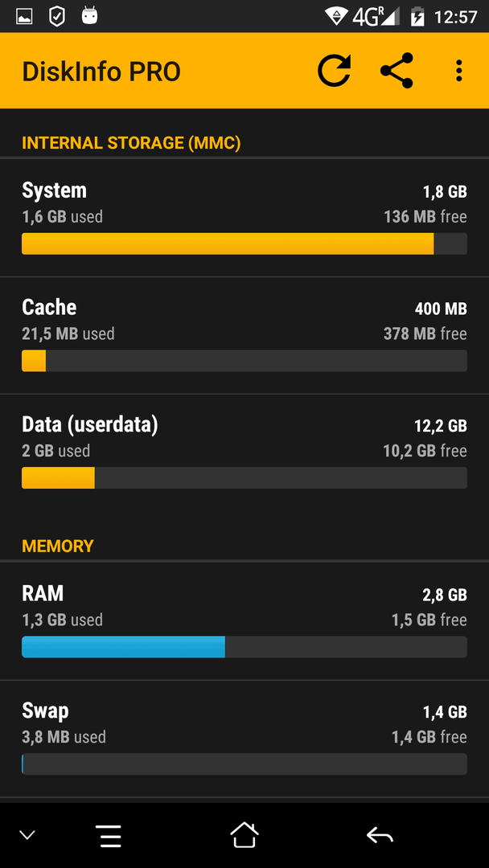This screenshot has height=868, width=489.
Task: Open the share icon in top bar
Action: coord(397,71)
